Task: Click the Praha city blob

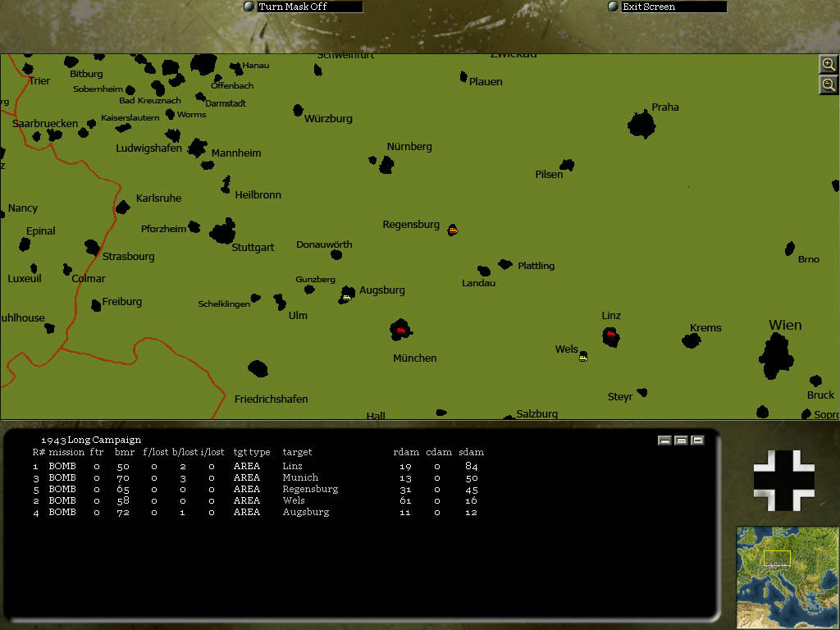Action: tap(641, 125)
